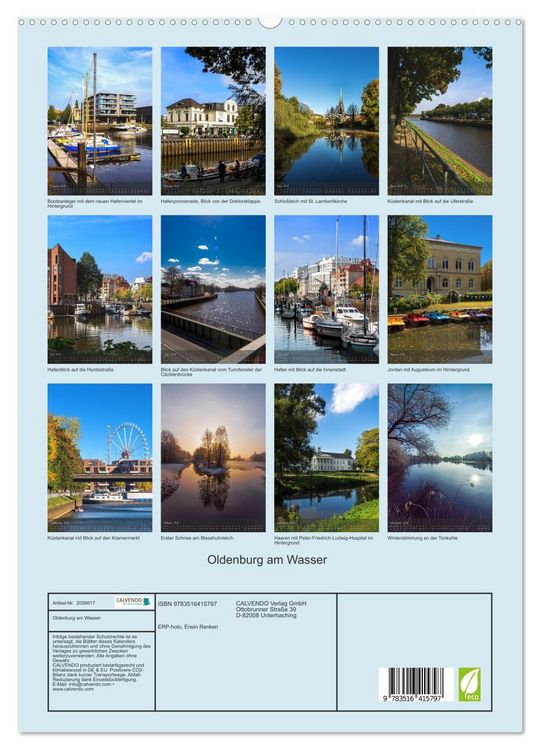Click the center hanging notch of binding

coord(270,22)
